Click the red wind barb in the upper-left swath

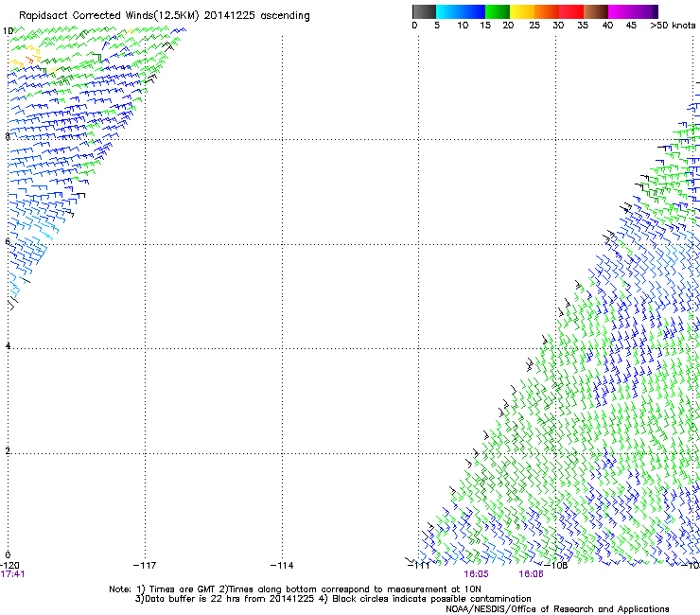(30, 60)
